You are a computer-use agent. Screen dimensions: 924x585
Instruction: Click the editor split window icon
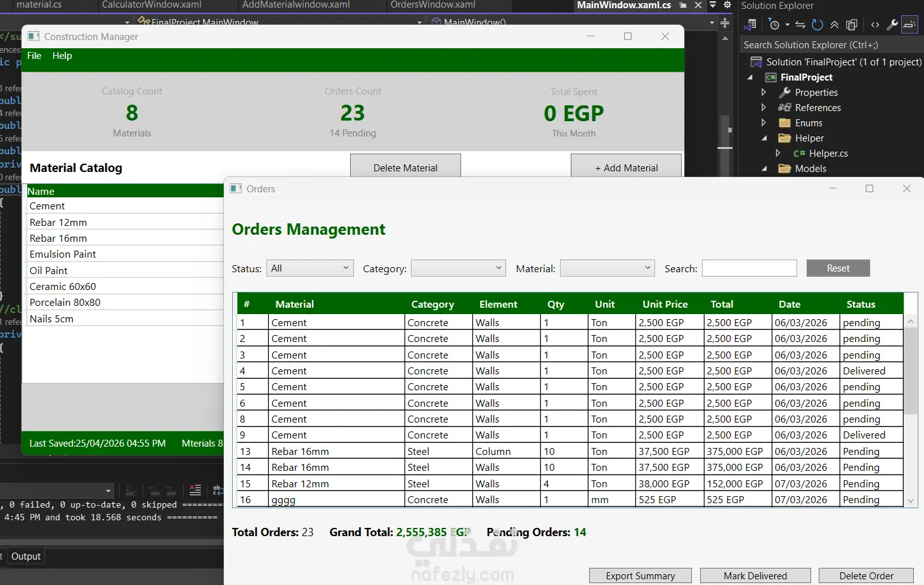tap(725, 23)
